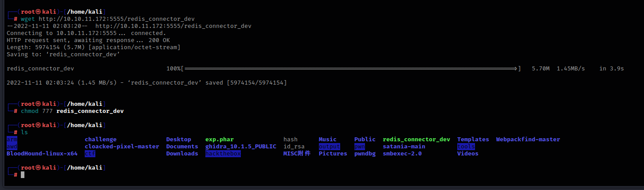Click the 'Templates' directory entry
Screen dimensions: 644x190
pos(473,140)
